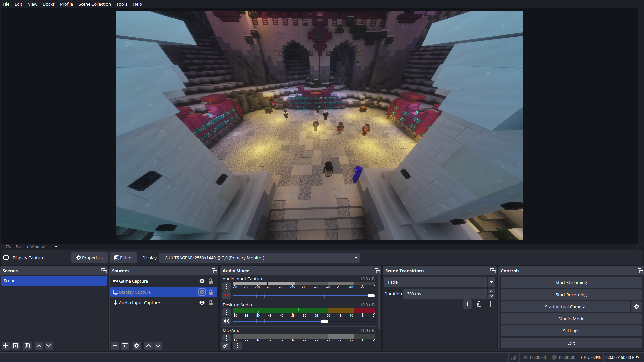Open the Scale to Window dropdown
The width and height of the screenshot is (644, 362).
coord(56,247)
